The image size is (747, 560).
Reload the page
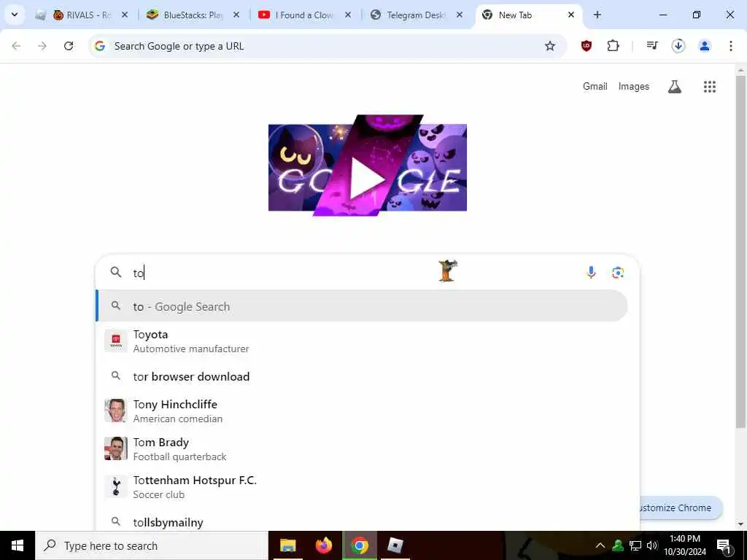[69, 46]
